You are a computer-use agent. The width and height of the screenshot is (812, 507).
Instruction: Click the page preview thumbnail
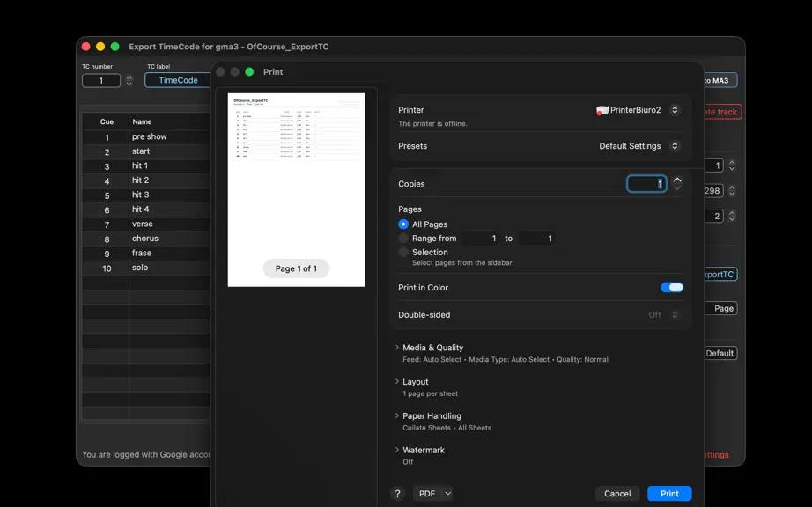click(296, 190)
